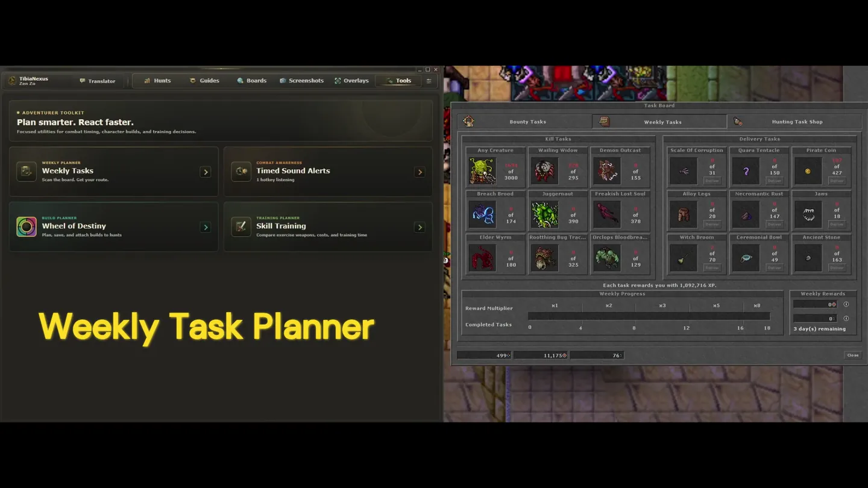This screenshot has height=488, width=868.
Task: Switch to the Screenshots tab
Action: [301, 81]
